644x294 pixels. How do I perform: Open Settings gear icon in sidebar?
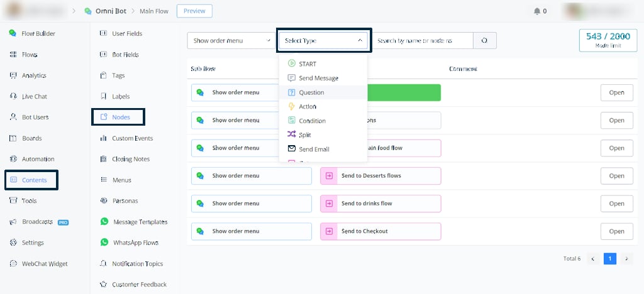coord(13,242)
